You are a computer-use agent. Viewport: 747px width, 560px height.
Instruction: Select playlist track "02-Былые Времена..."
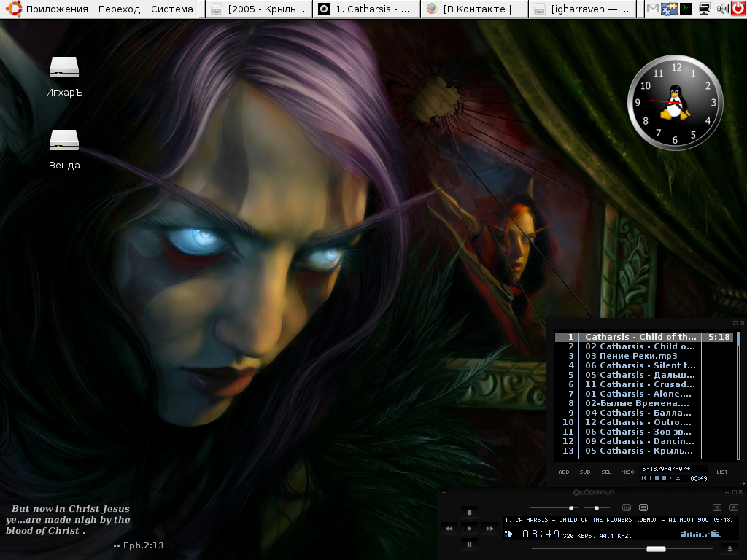click(x=643, y=403)
